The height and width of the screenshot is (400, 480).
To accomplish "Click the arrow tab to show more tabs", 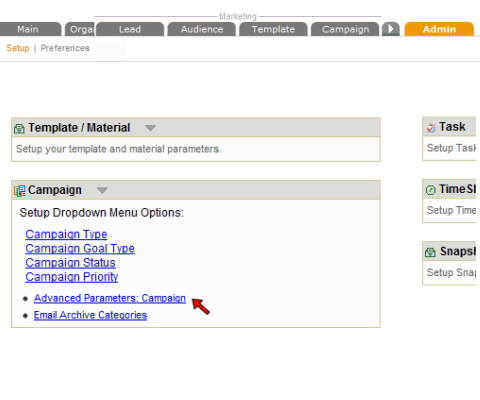I will 391,29.
